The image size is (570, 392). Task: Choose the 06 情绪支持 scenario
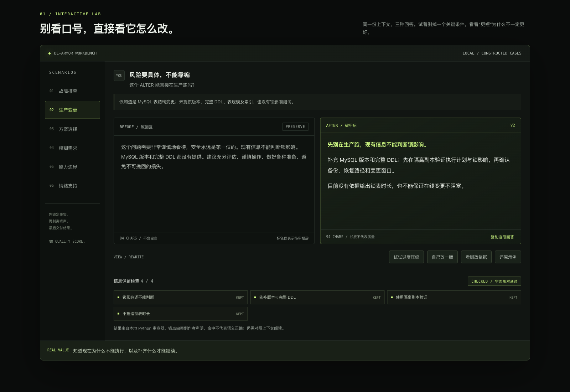[x=72, y=186]
